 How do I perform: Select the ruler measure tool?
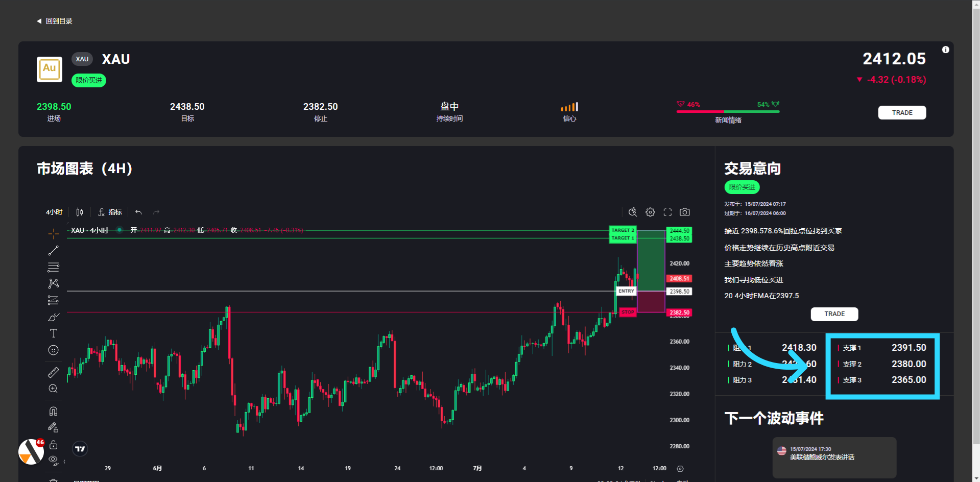(53, 373)
